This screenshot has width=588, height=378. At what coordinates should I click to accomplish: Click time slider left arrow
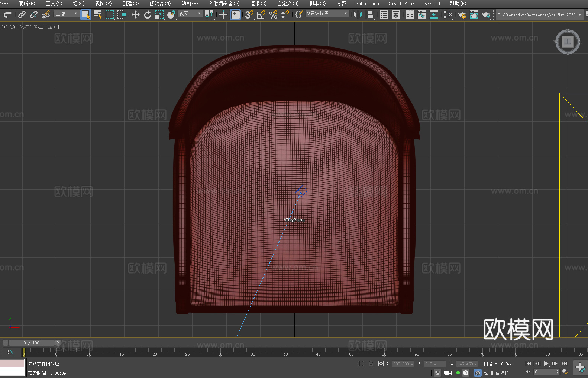(x=6, y=343)
